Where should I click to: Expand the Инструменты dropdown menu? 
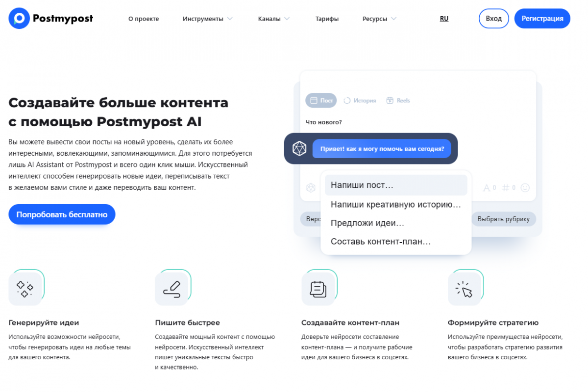coord(207,19)
